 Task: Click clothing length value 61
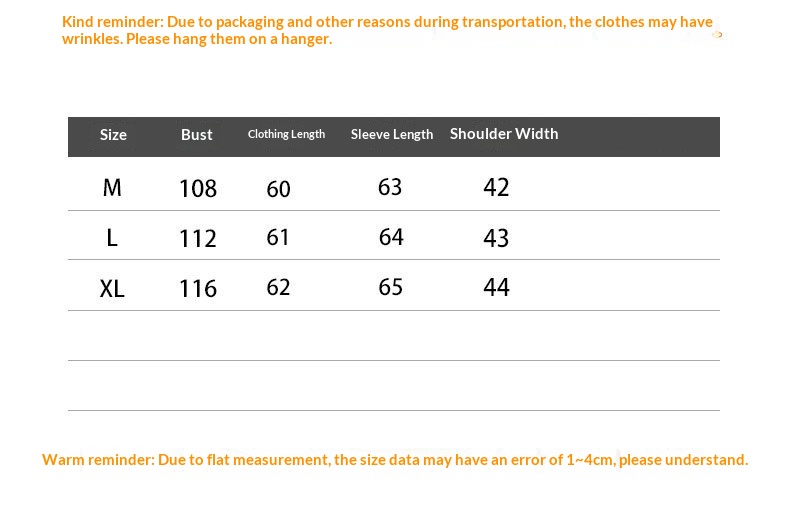[x=278, y=237]
